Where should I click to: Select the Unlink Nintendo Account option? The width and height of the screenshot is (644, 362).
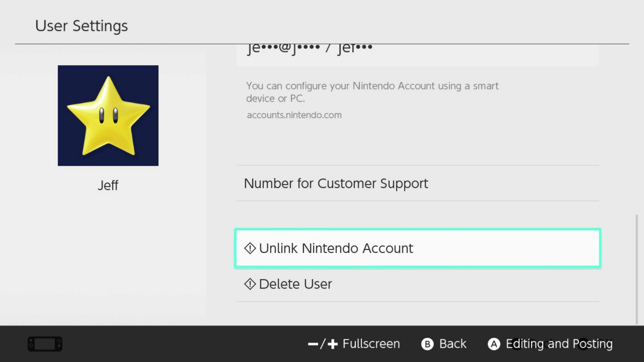[335, 248]
